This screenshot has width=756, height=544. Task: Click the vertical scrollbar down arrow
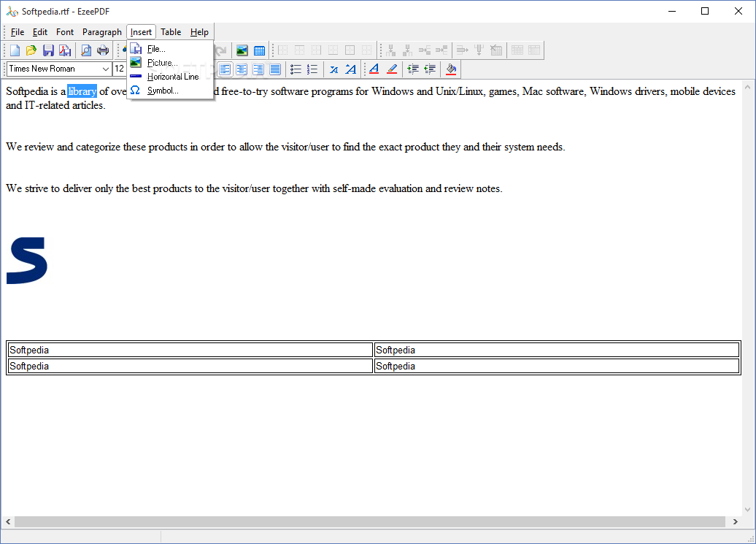coord(748,509)
